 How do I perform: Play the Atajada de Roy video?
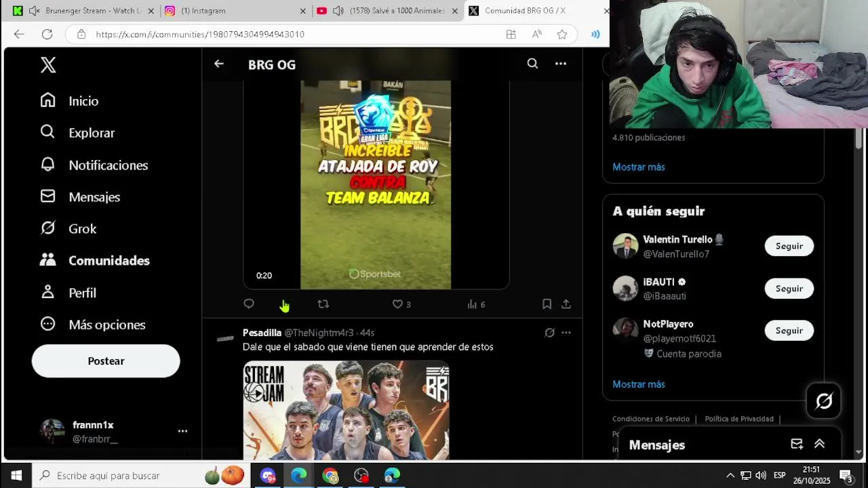376,184
